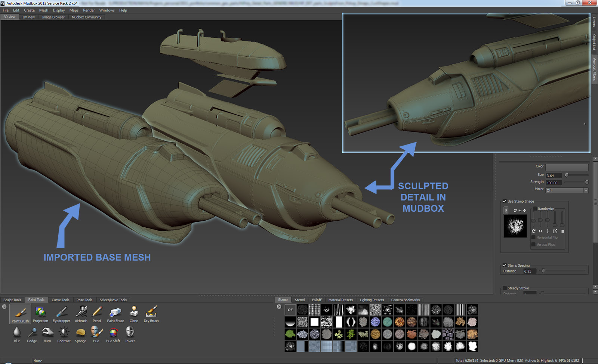Click the Distance value field 6.25

coord(530,271)
